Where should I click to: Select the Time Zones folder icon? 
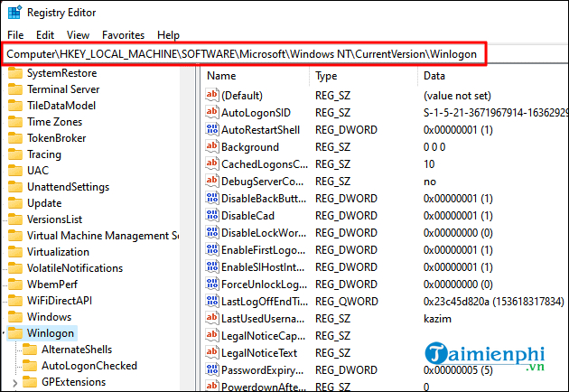tap(15, 122)
